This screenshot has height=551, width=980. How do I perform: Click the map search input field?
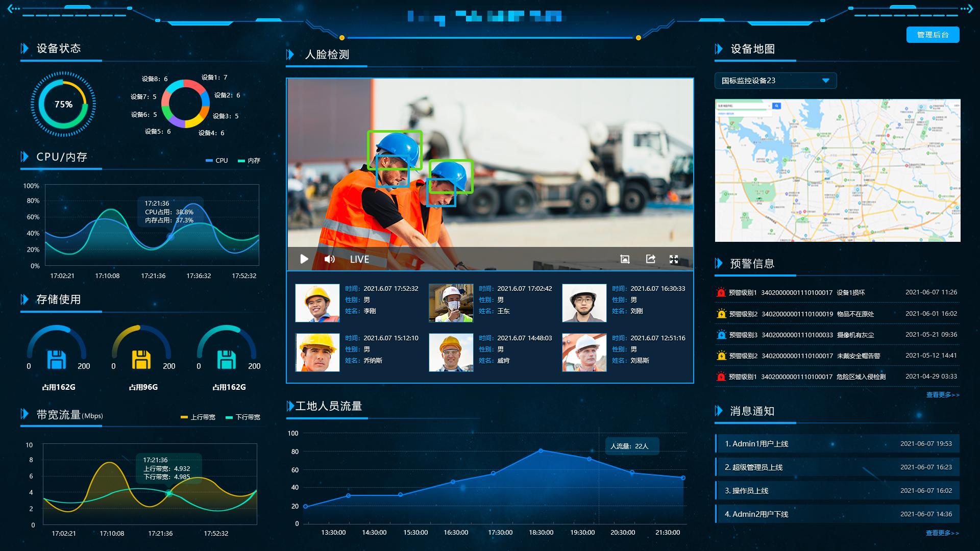(744, 106)
